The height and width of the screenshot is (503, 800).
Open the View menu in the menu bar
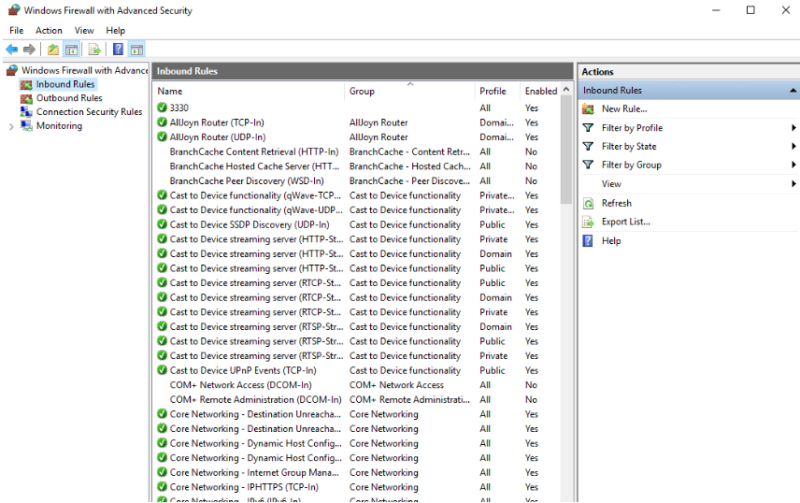84,30
